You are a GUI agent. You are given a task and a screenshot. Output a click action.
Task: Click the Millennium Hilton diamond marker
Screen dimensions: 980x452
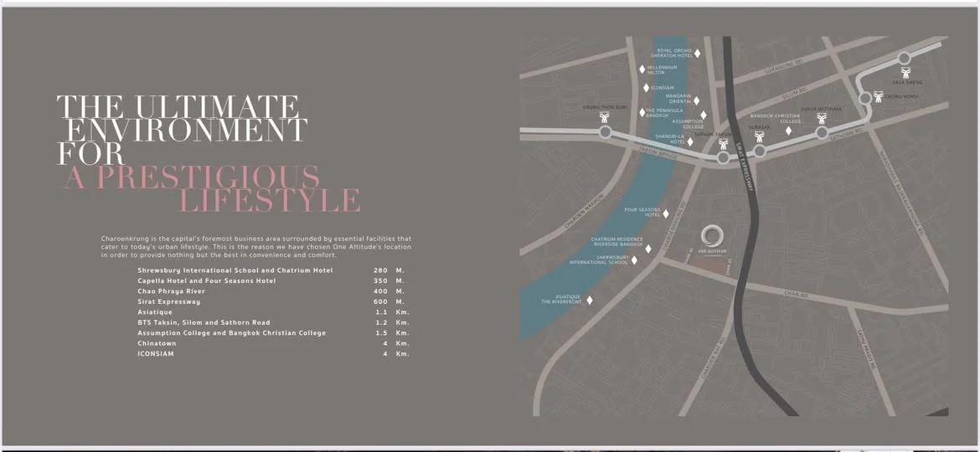pos(642,69)
